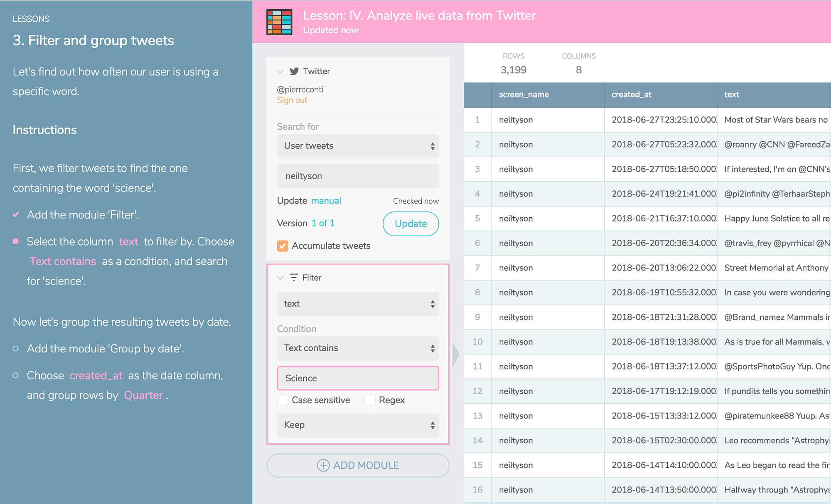Click the manual update link
The image size is (831, 504).
pos(326,201)
